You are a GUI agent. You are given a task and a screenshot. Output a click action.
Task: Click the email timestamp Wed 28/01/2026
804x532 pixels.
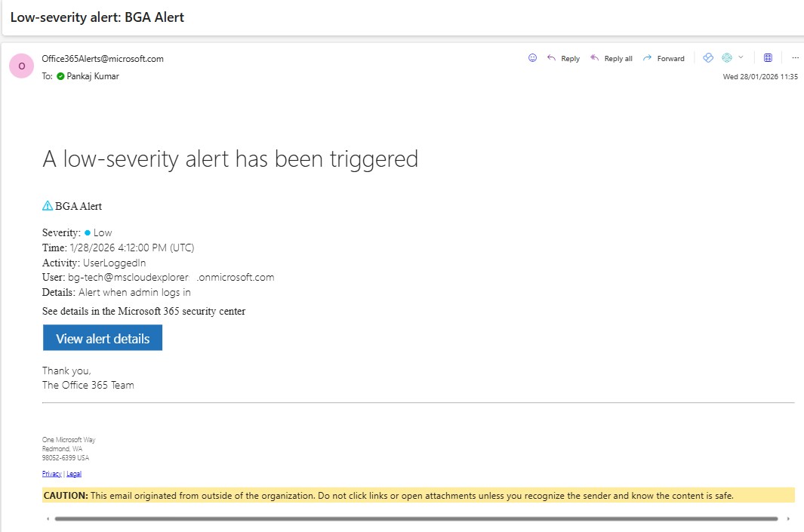click(761, 76)
